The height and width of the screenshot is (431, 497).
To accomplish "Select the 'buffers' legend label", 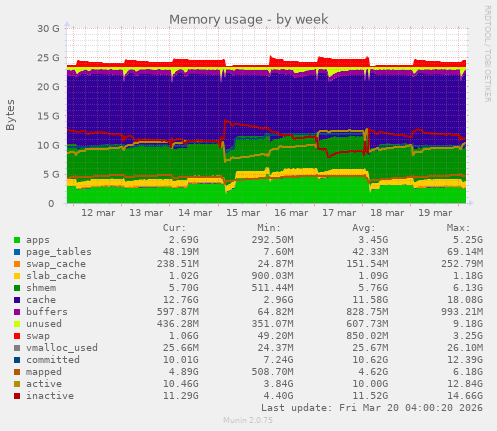I will [47, 312].
